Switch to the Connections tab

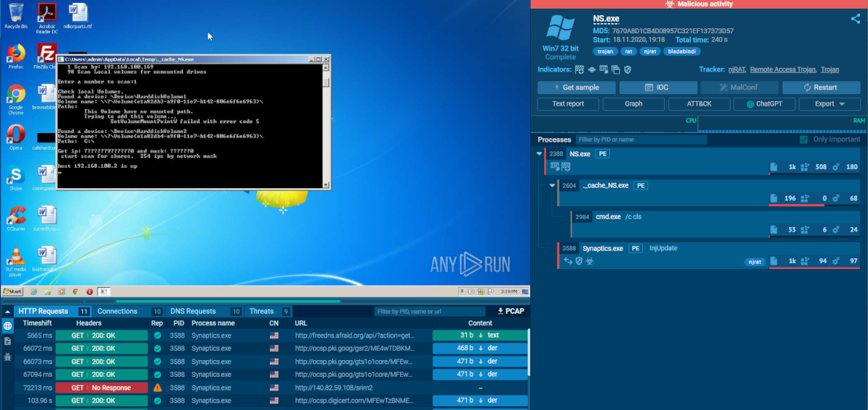coord(129,311)
